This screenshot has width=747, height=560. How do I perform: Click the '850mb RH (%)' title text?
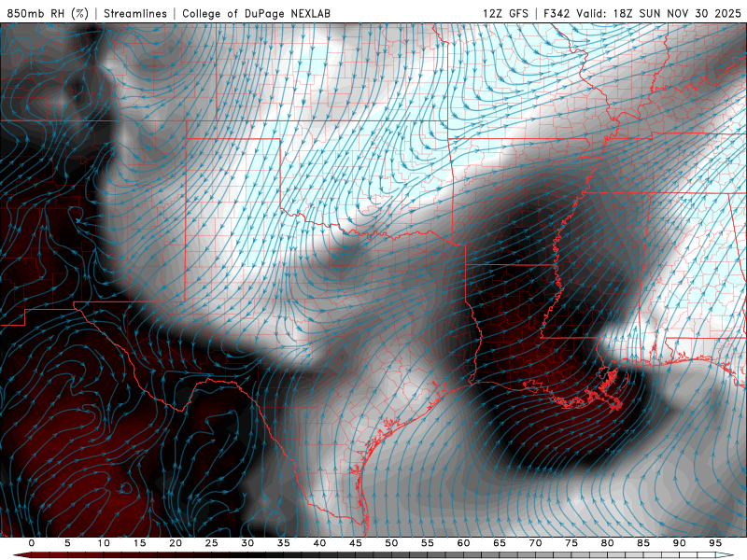click(x=48, y=13)
